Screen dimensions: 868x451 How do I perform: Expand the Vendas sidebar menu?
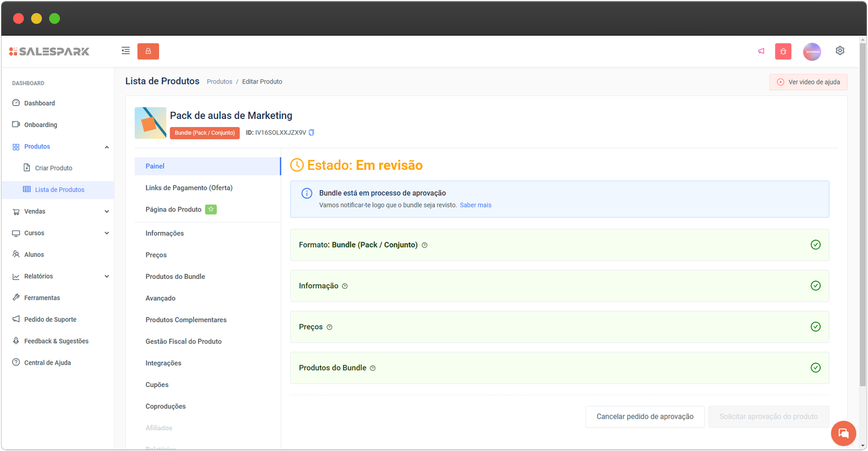coord(106,212)
